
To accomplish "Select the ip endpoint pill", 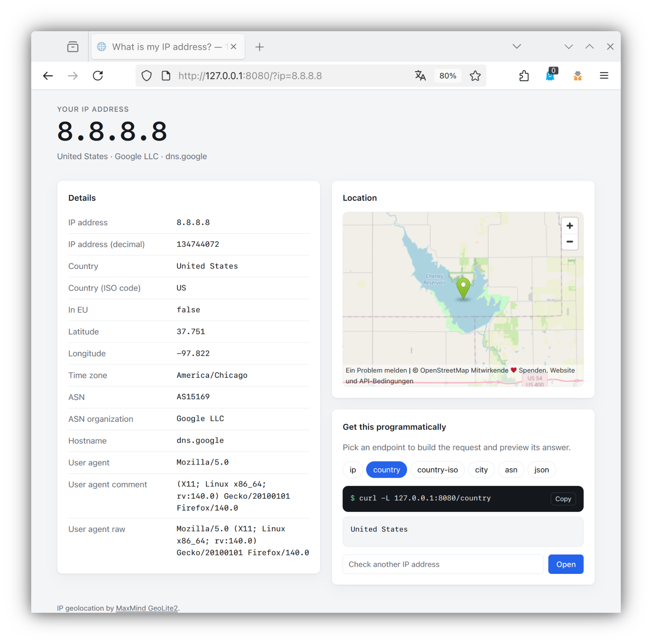I will click(x=353, y=470).
